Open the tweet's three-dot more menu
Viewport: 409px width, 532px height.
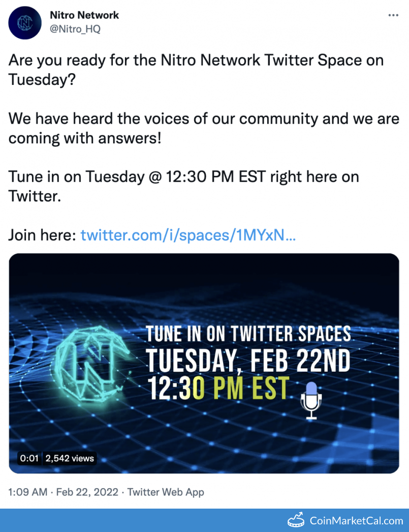[x=393, y=15]
